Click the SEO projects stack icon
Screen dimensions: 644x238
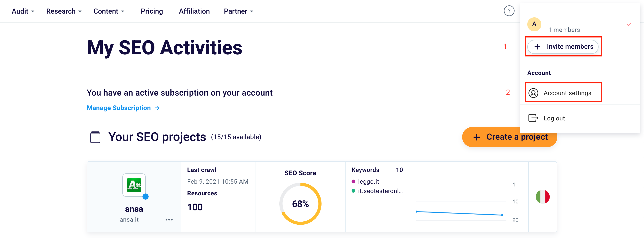pos(95,137)
